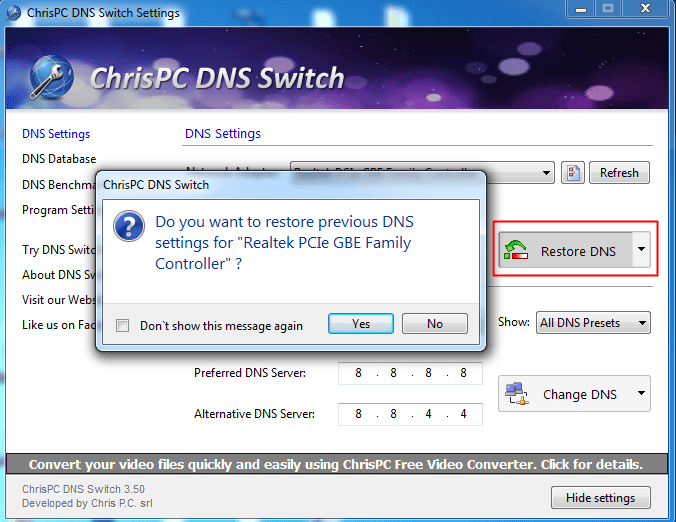Click the Hide settings button

(600, 498)
